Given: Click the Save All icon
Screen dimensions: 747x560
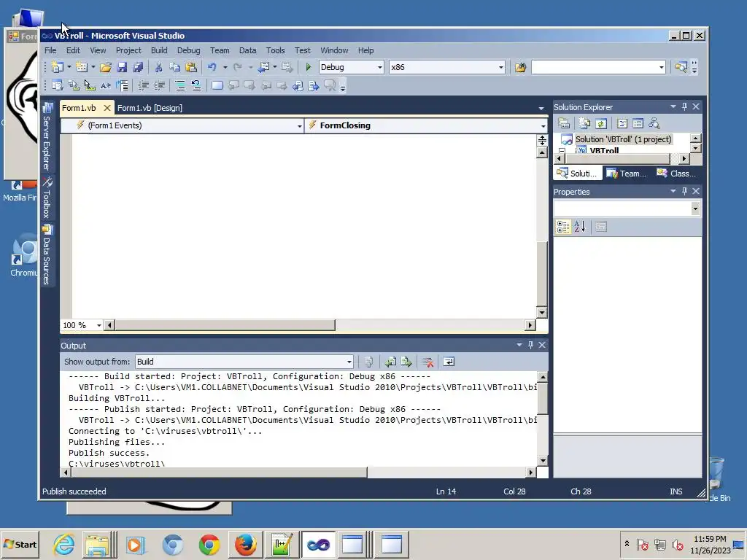Looking at the screenshot, I should (x=138, y=67).
